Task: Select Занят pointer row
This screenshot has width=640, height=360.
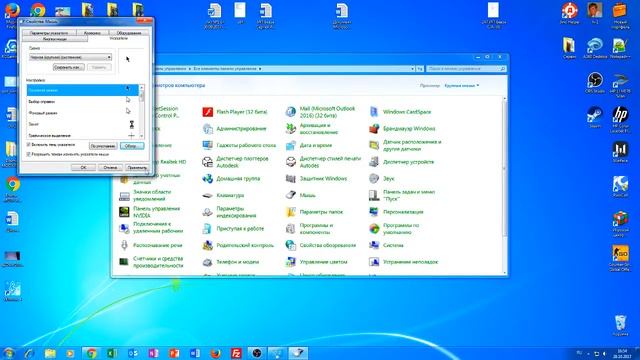Action: point(82,124)
